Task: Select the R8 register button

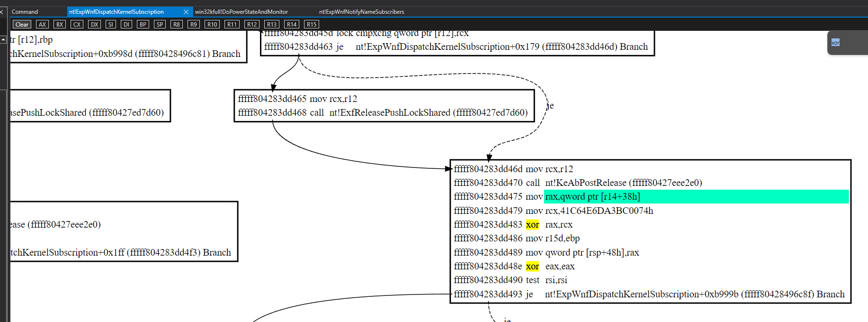Action: click(176, 25)
